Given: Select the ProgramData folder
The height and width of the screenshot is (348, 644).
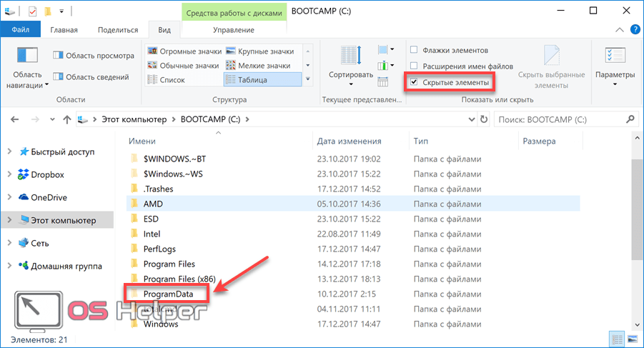Looking at the screenshot, I should pyautogui.click(x=168, y=293).
